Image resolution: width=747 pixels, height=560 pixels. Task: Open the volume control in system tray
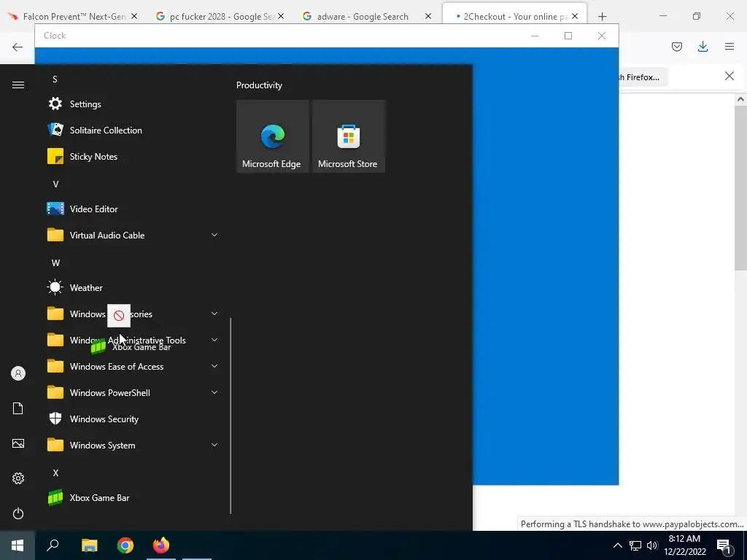(x=652, y=545)
